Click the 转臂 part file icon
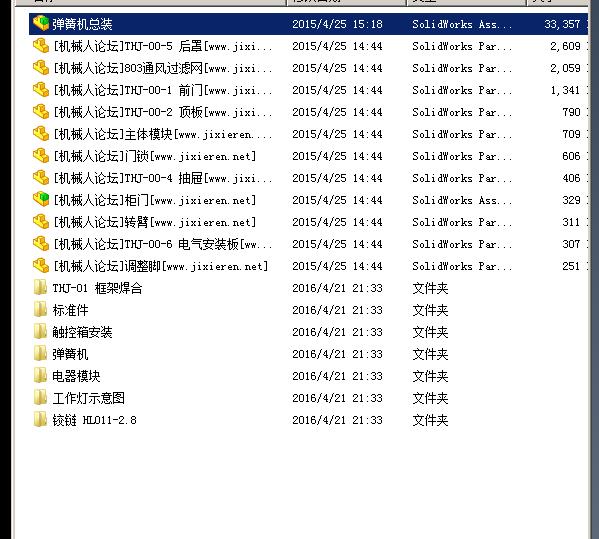 (41, 222)
